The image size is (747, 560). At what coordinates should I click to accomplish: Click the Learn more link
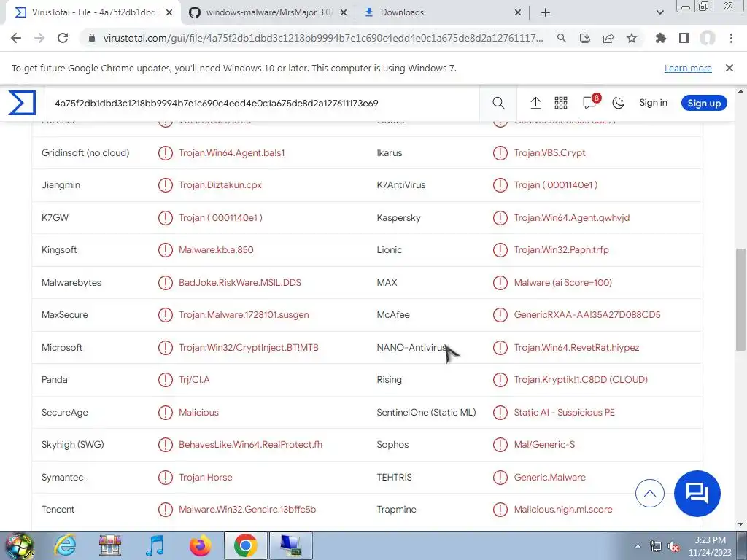click(x=688, y=68)
